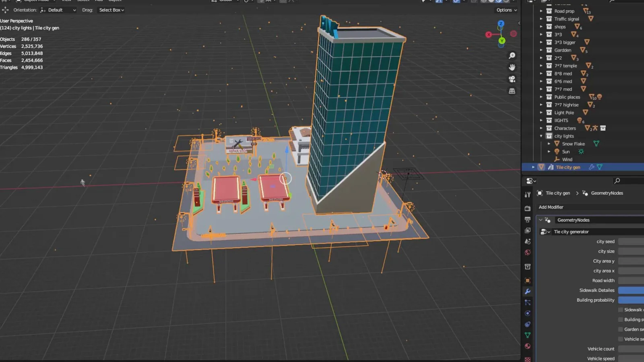Collapse the GeometryNodes modifier panel
This screenshot has height=362, width=644.
(x=541, y=220)
